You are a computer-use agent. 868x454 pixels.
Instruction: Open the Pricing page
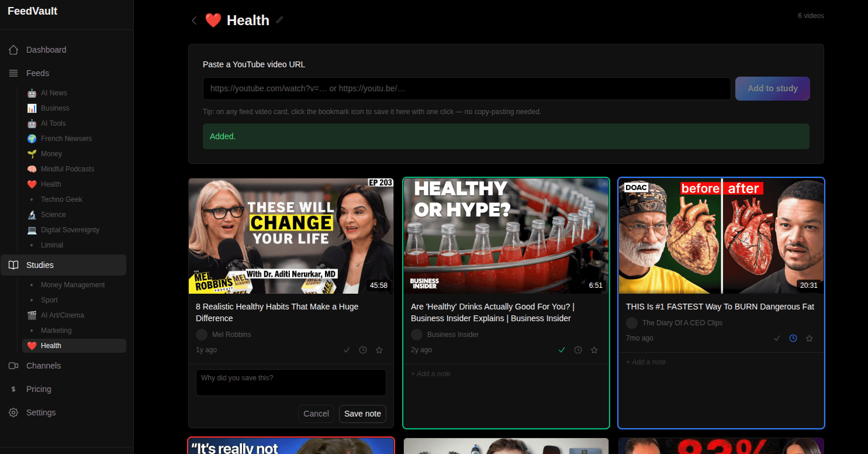(63, 389)
